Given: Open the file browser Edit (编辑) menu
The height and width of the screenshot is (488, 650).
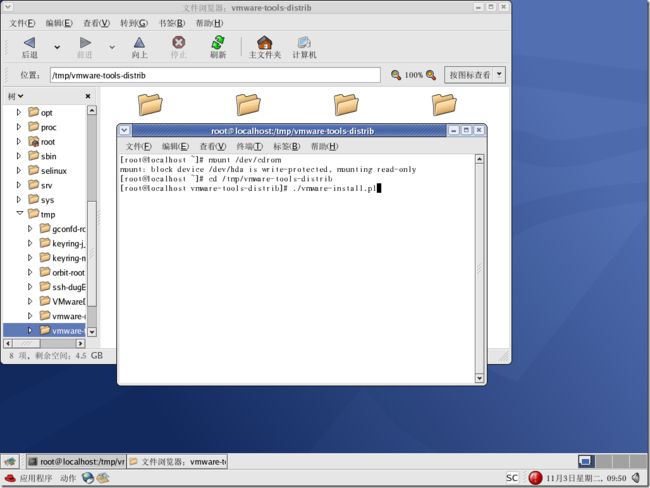Looking at the screenshot, I should 59,23.
